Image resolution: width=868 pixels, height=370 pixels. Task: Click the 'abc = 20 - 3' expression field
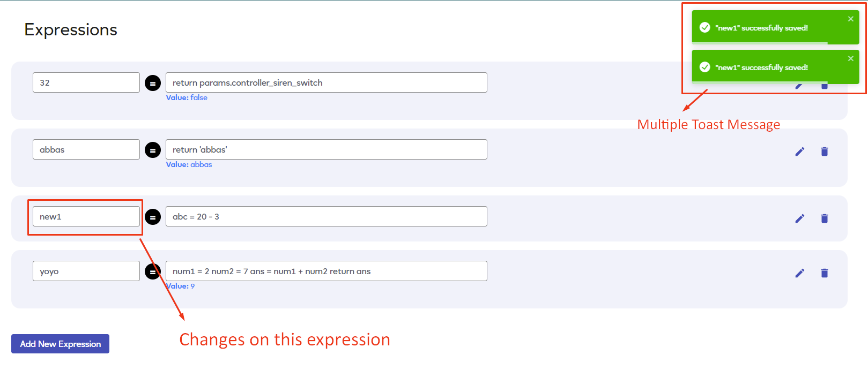pos(327,216)
